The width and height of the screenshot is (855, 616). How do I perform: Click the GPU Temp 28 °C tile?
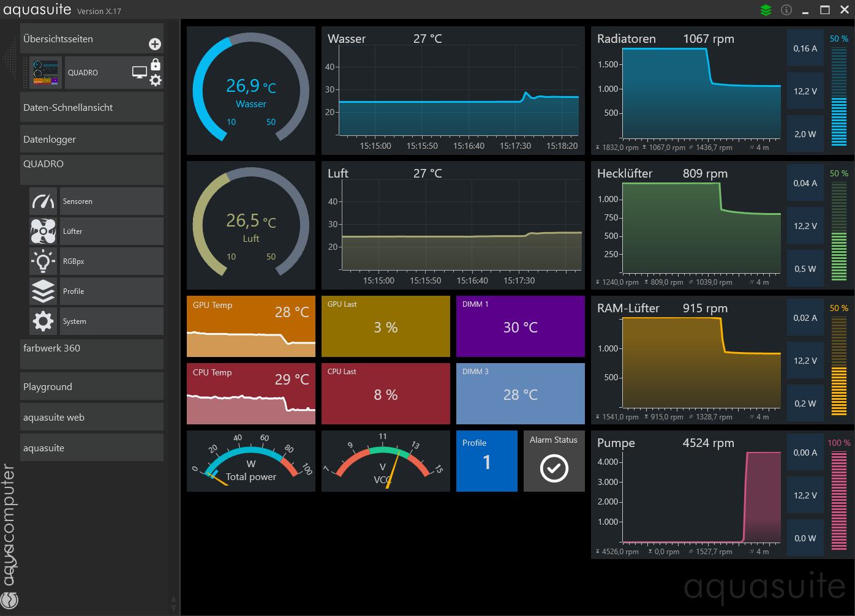251,326
